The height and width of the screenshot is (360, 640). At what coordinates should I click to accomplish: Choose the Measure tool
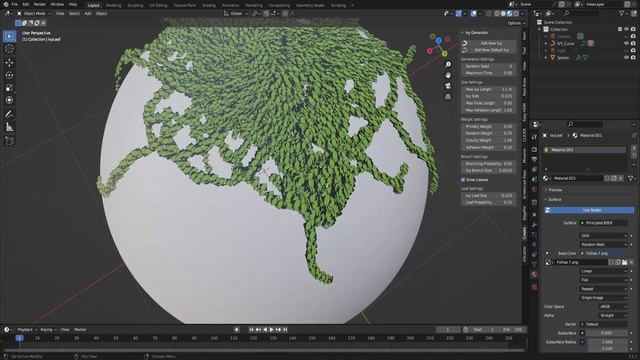9,127
